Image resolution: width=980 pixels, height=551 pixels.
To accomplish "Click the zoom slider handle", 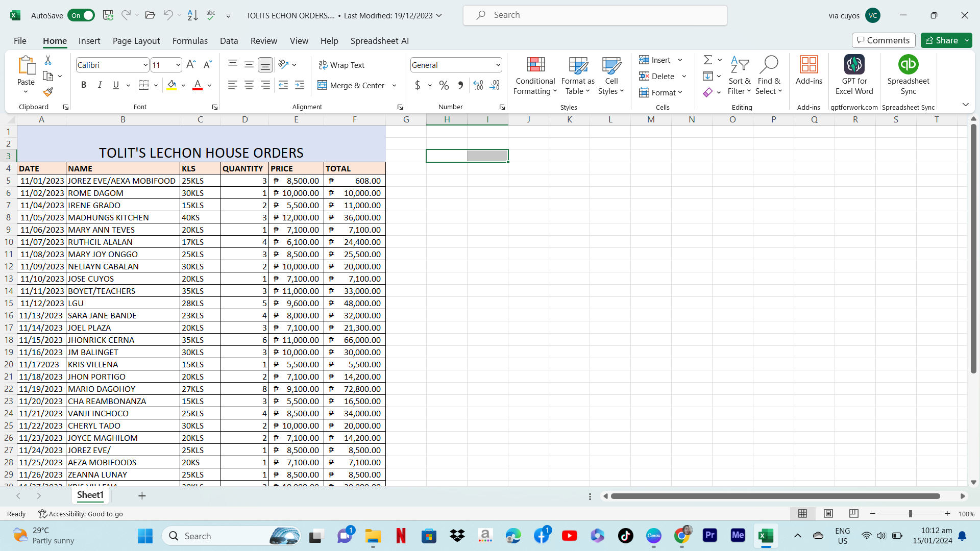I will (x=910, y=514).
